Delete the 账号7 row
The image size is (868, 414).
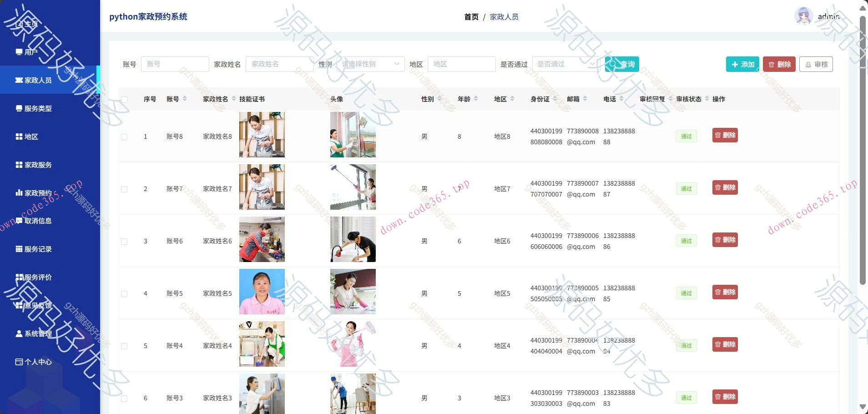tap(725, 187)
